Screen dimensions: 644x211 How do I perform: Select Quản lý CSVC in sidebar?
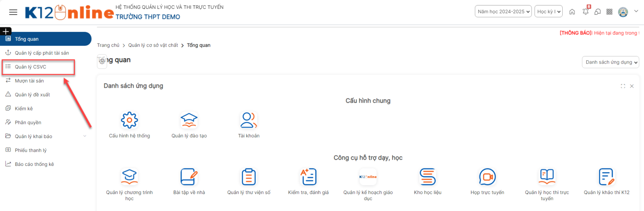point(31,67)
